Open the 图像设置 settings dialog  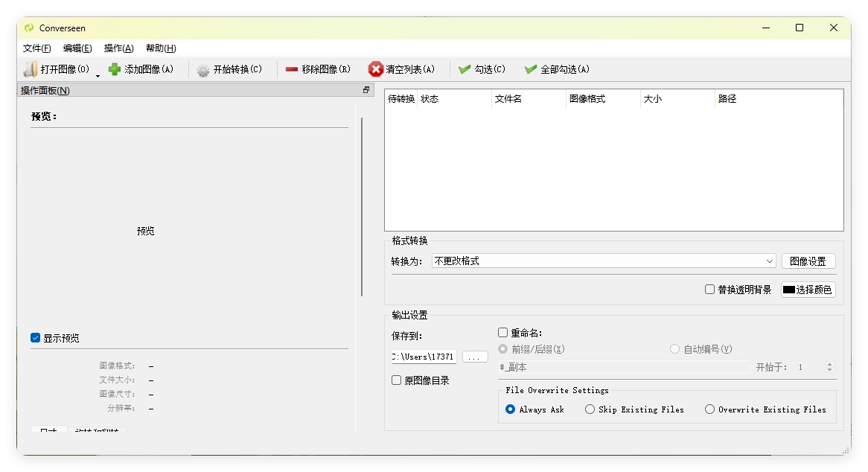[808, 261]
